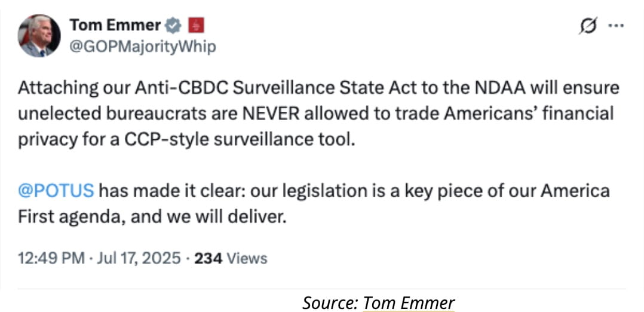Click the Jul 17, 2025 date

point(137,258)
